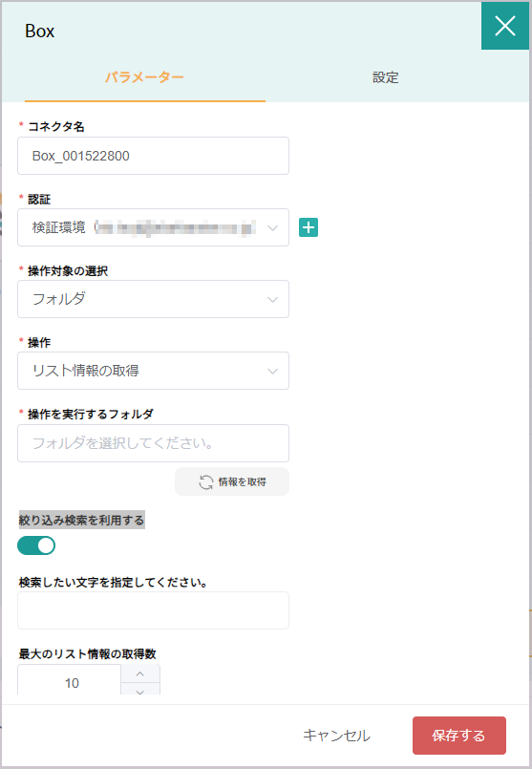Close the Box dialog with the X icon
The image size is (532, 769).
(x=505, y=26)
